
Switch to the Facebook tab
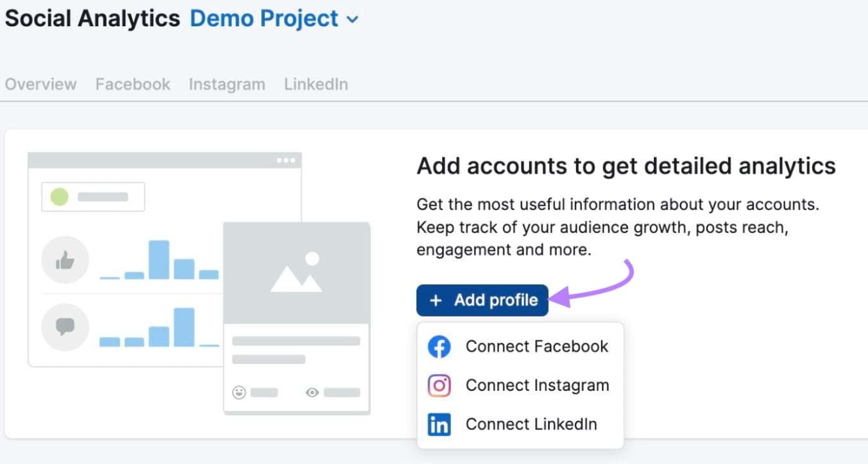tap(133, 83)
